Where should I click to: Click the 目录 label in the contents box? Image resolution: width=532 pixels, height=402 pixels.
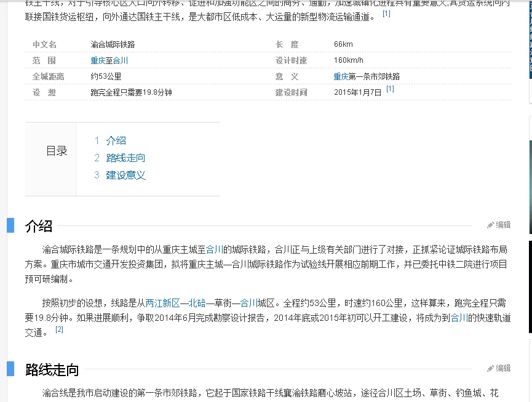click(x=56, y=151)
